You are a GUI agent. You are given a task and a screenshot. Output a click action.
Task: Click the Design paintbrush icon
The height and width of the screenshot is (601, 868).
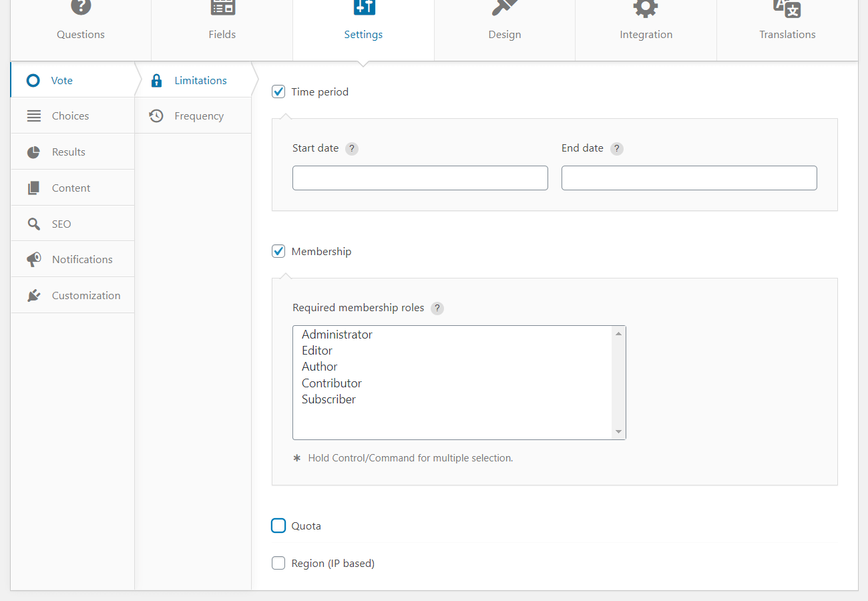tap(505, 7)
